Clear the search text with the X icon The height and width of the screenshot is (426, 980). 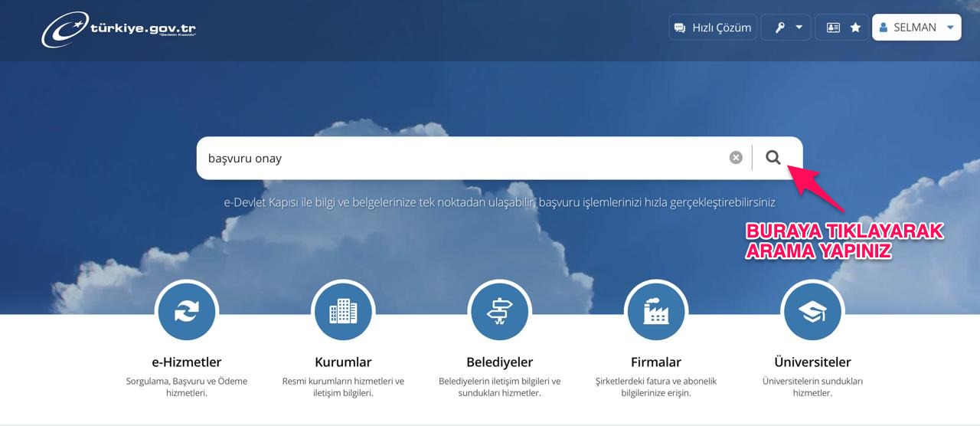(x=736, y=158)
